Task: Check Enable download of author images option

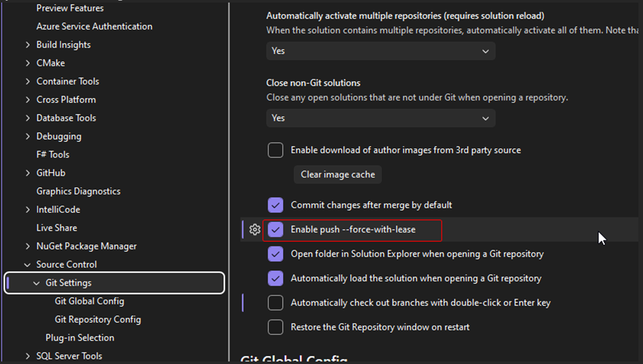Action: click(x=275, y=150)
